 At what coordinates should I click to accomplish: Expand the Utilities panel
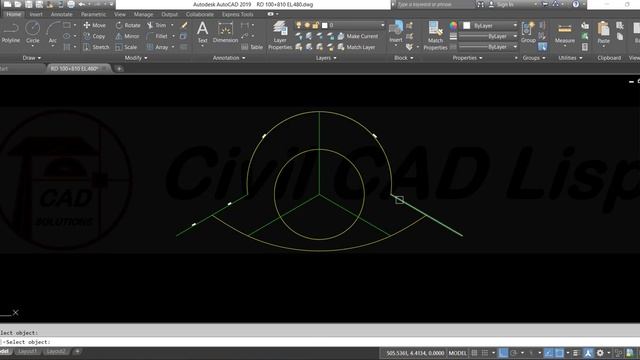click(x=570, y=58)
